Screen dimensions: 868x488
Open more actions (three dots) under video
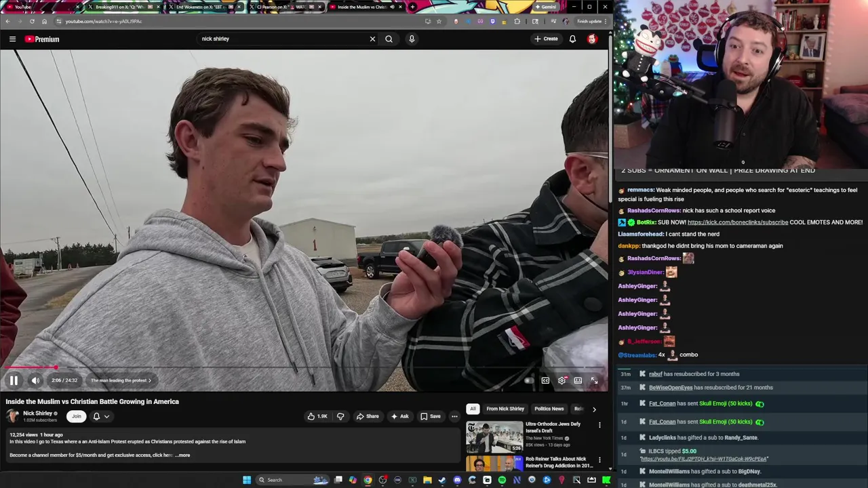(454, 416)
